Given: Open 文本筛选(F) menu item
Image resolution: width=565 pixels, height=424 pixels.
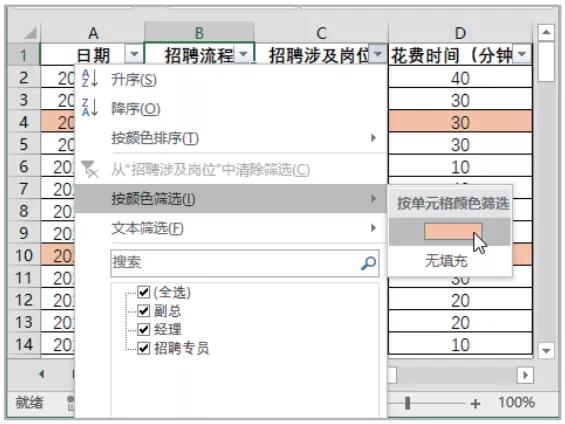Looking at the screenshot, I should tap(231, 228).
